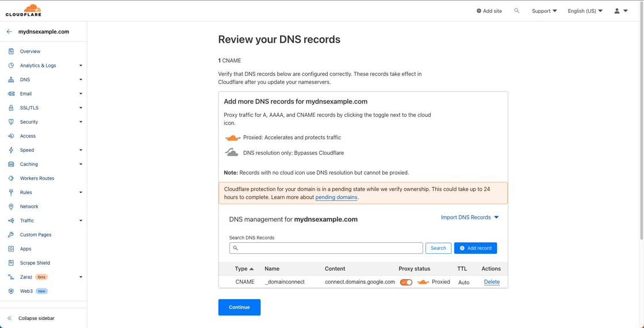Toggle proxy status for _domainconnect record
Screen dimensions: 644x328
tap(406, 282)
